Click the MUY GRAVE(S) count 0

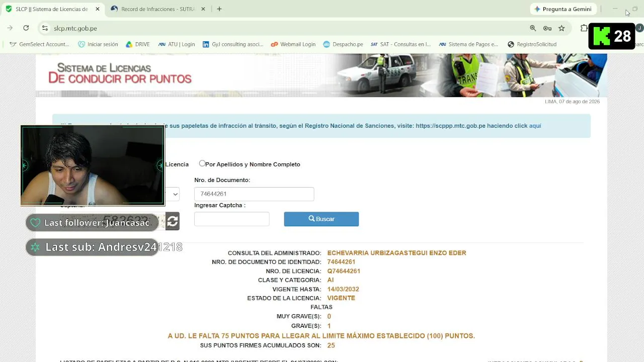[x=329, y=316]
